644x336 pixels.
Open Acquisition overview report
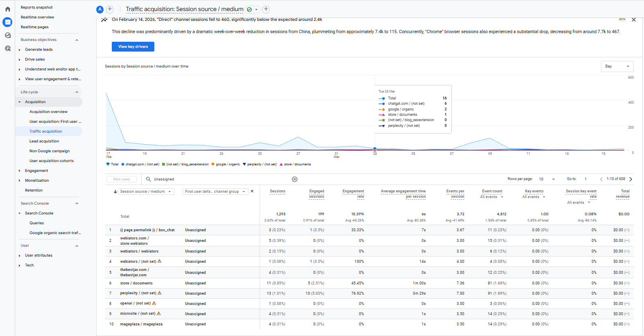coord(48,112)
